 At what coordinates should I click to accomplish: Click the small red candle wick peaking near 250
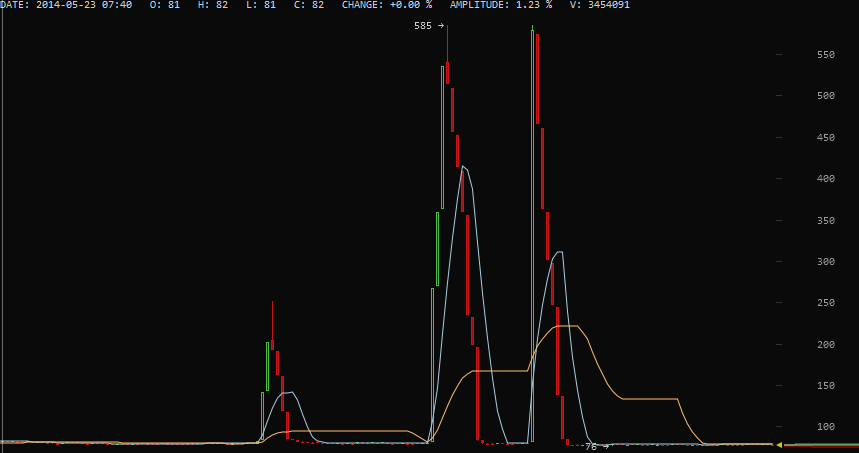tap(272, 325)
